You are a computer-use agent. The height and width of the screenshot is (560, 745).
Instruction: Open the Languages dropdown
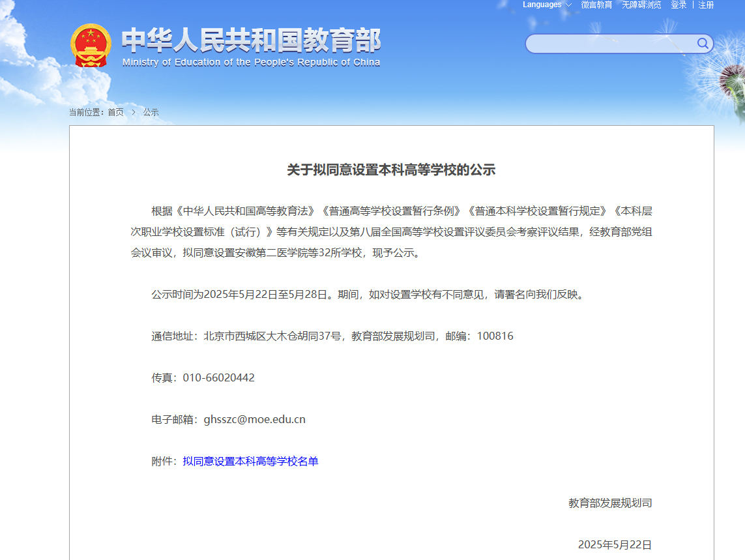(547, 5)
